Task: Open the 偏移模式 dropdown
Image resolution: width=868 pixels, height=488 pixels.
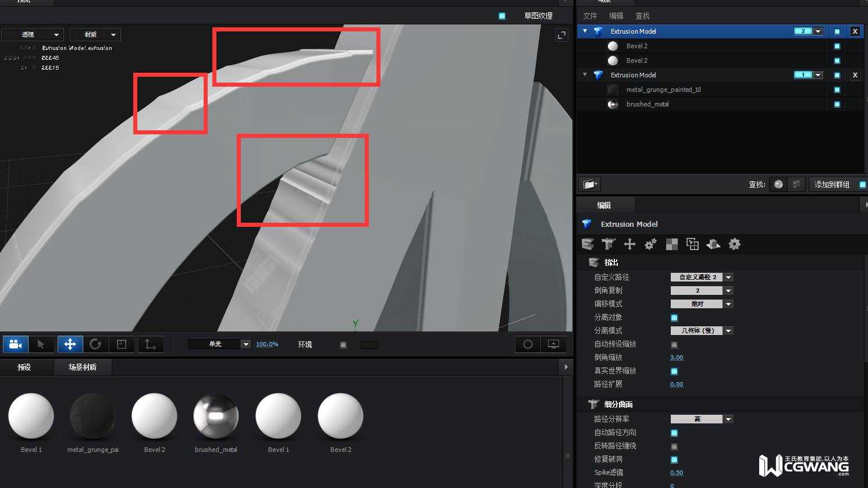Action: 702,304
